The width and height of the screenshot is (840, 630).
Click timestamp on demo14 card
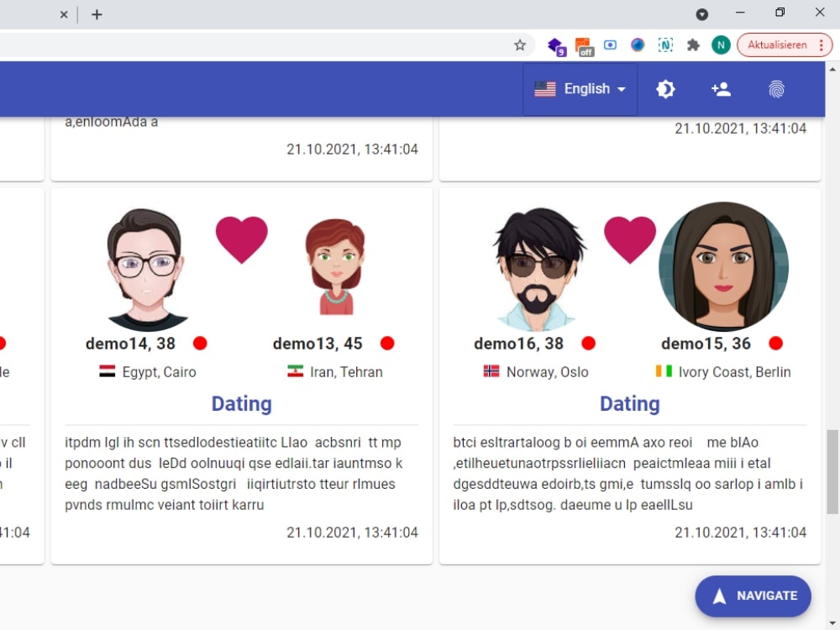[x=352, y=533]
